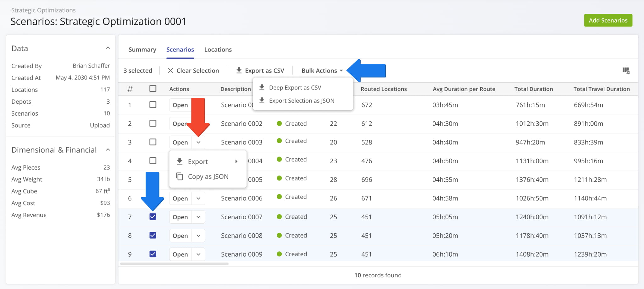Click the column settings icon
The image size is (644, 289).
(626, 71)
